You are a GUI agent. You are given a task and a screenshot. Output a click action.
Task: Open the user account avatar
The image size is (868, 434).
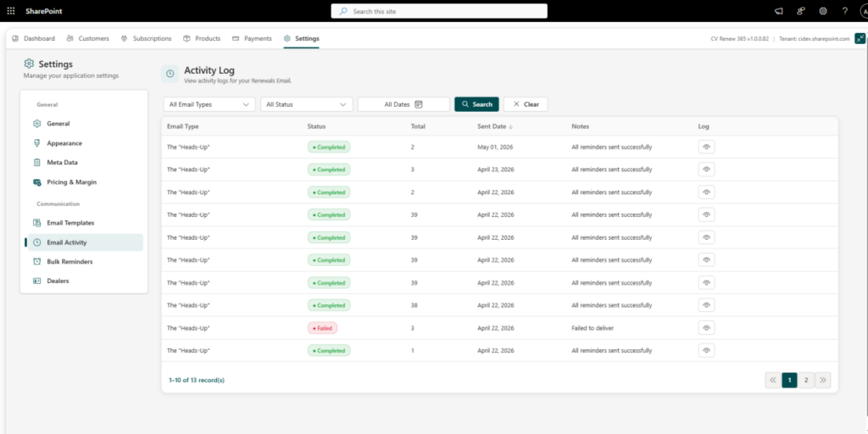[x=864, y=11]
